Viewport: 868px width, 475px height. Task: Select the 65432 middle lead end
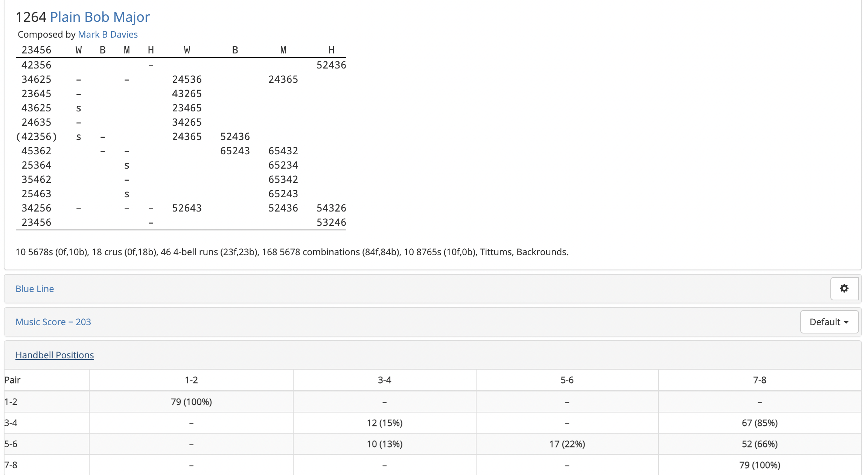[x=283, y=151]
